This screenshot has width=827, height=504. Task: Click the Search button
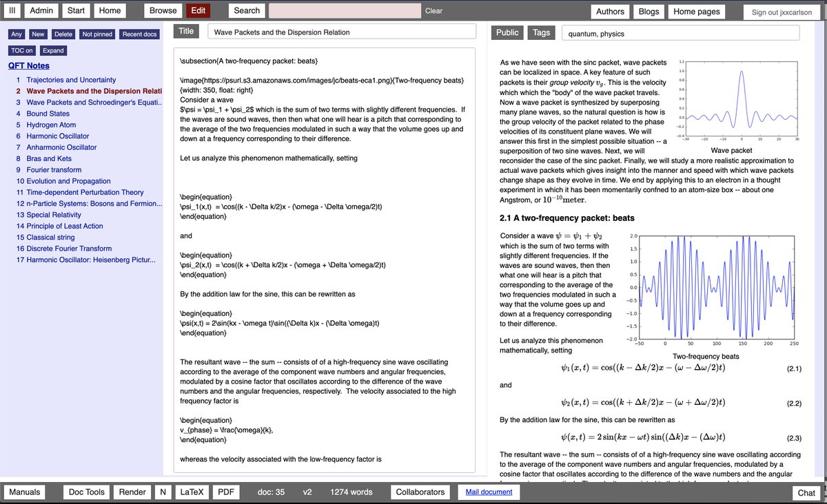tap(247, 10)
